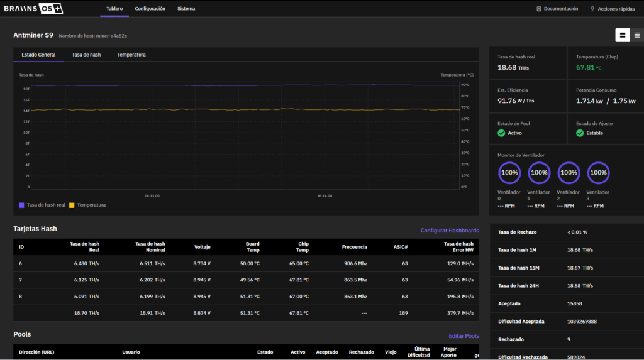This screenshot has height=360, width=644.
Task: Switch to the card layout view icon
Action: (622, 35)
